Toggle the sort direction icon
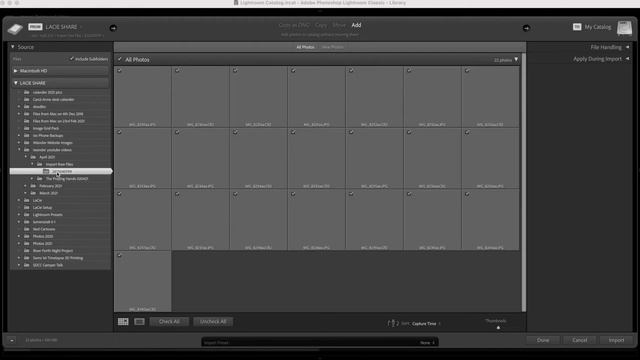The width and height of the screenshot is (640, 360). point(392,323)
